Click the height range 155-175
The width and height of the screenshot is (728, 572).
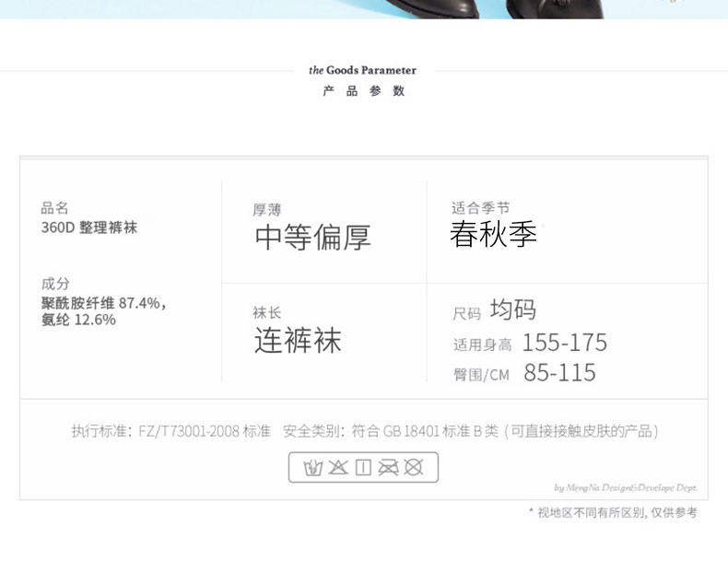point(565,343)
